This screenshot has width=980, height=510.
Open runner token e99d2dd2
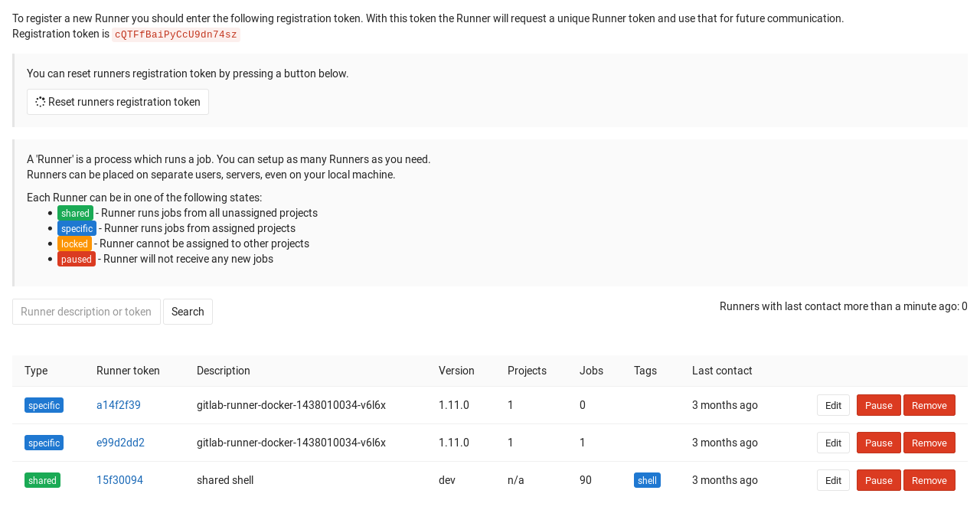(x=120, y=443)
